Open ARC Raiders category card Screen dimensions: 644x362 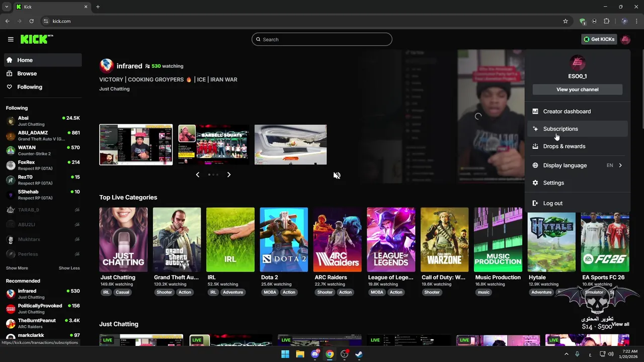click(x=337, y=240)
